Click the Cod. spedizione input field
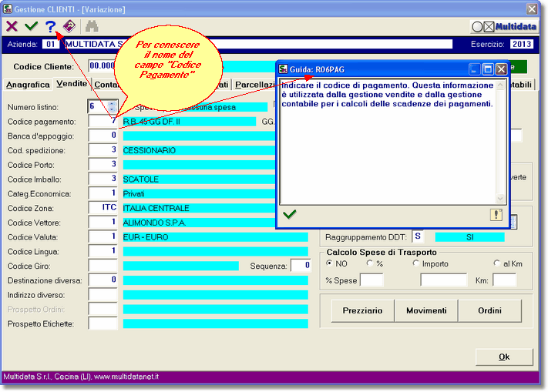Viewport: 548px width, 392px height. 103,150
